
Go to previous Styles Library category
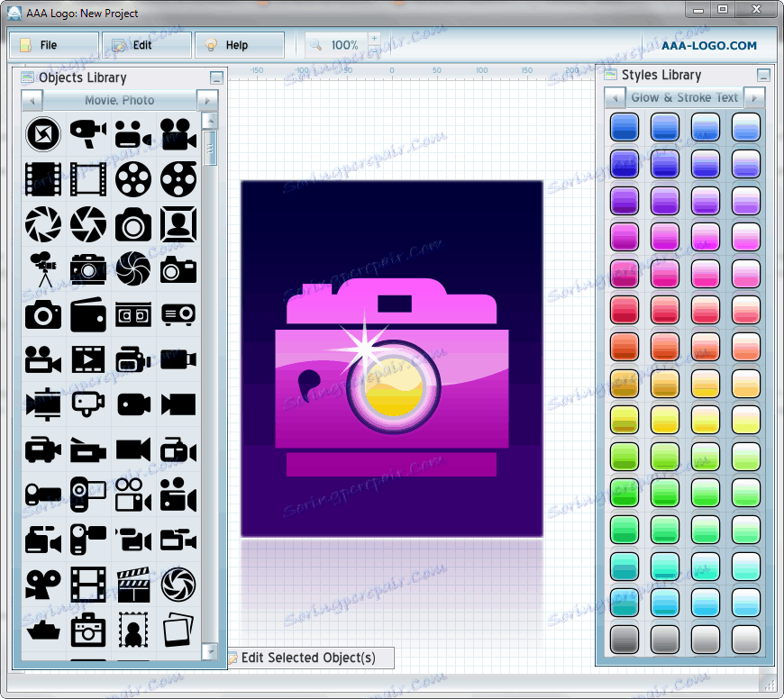point(615,98)
